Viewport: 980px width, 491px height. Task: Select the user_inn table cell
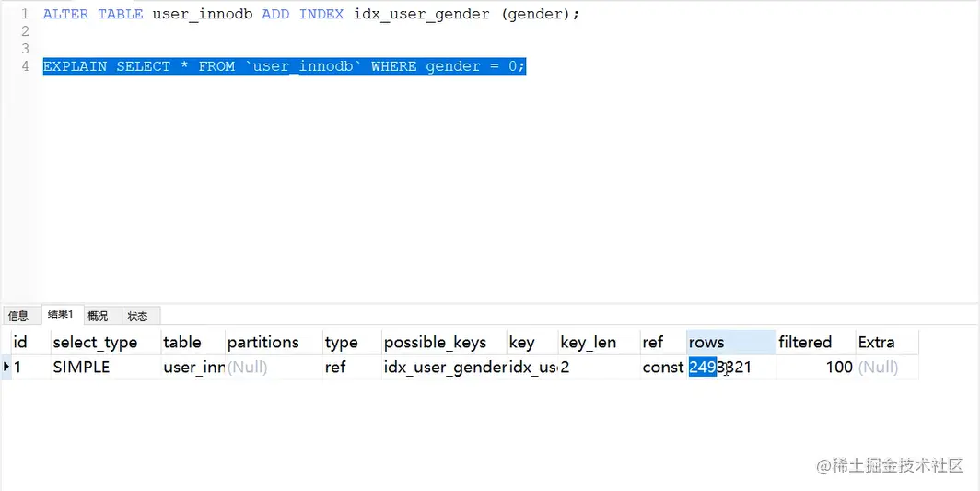click(x=192, y=368)
